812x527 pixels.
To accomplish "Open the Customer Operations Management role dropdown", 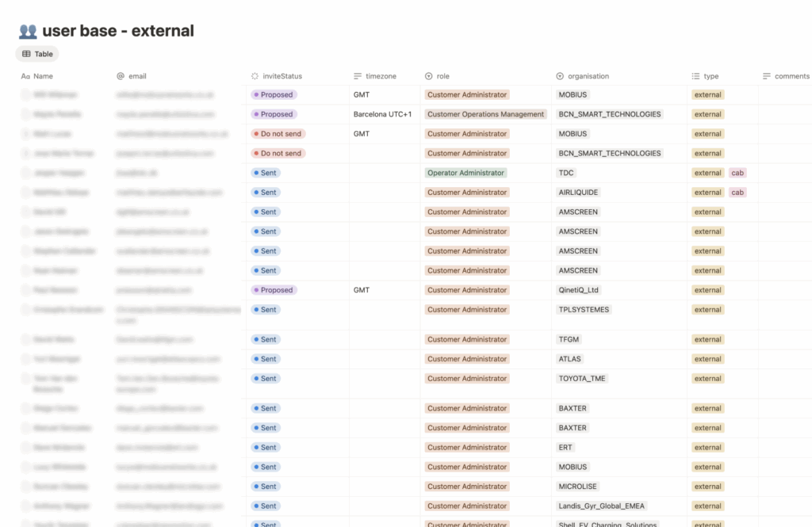I will coord(485,114).
